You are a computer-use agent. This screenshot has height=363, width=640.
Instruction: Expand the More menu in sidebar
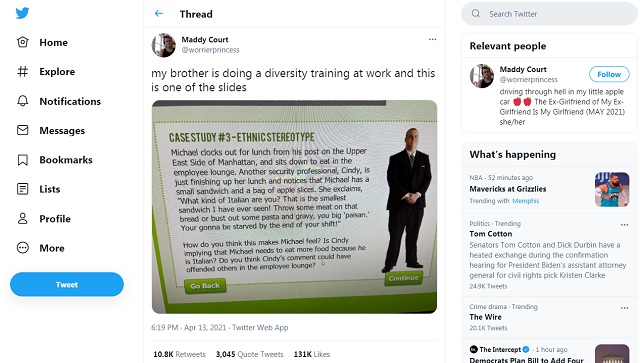[40, 248]
